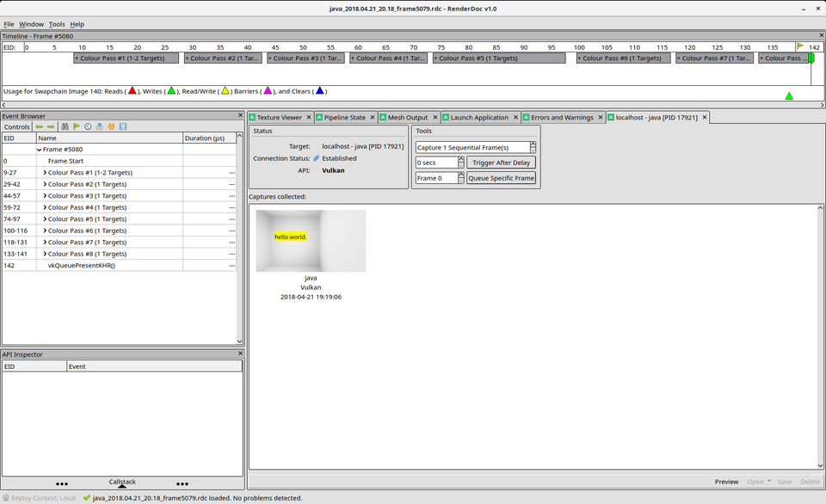This screenshot has width=826, height=504.
Task: Click the magenta Barriers triangle legend icon
Action: click(268, 91)
